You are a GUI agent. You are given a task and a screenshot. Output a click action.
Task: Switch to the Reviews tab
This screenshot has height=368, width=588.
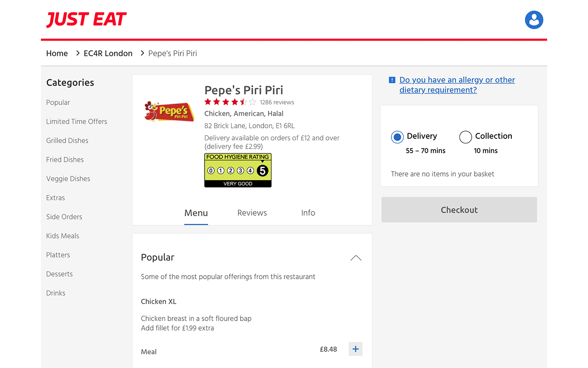pos(252,213)
